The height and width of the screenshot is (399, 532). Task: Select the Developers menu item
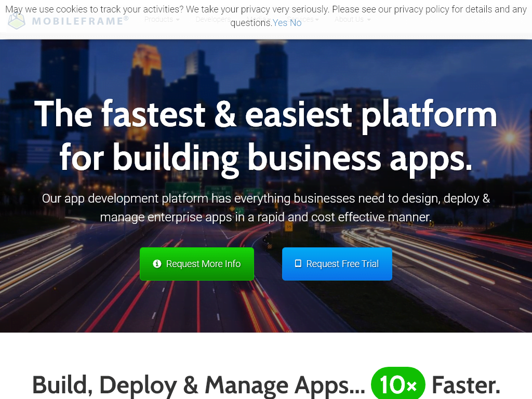pyautogui.click(x=213, y=19)
